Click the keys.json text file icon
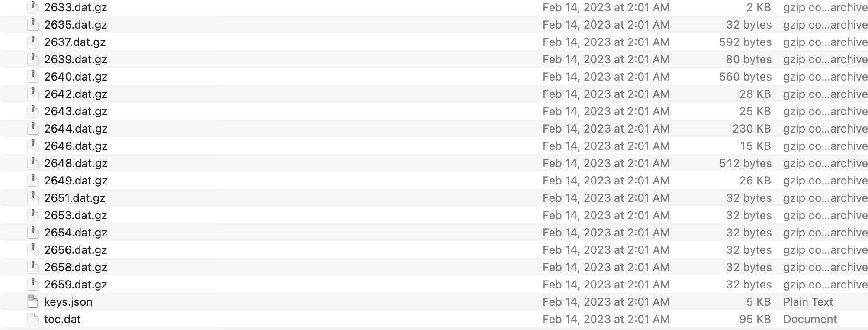 33,302
